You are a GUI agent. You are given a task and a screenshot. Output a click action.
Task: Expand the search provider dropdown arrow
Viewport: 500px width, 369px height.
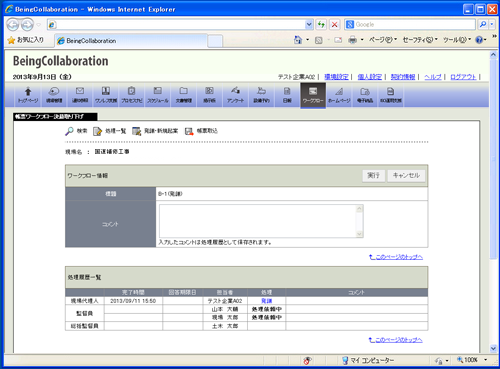[x=492, y=24]
